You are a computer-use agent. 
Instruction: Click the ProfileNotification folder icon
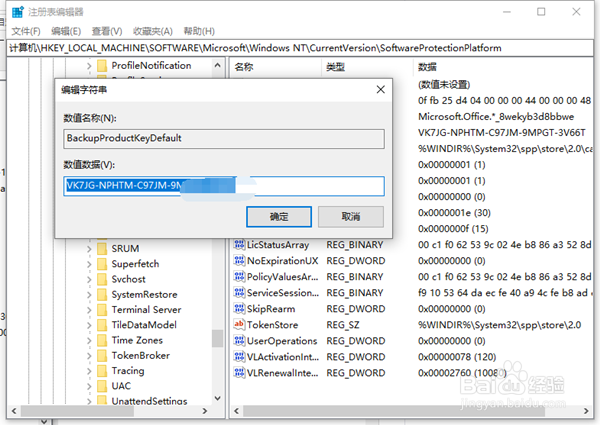click(102, 65)
